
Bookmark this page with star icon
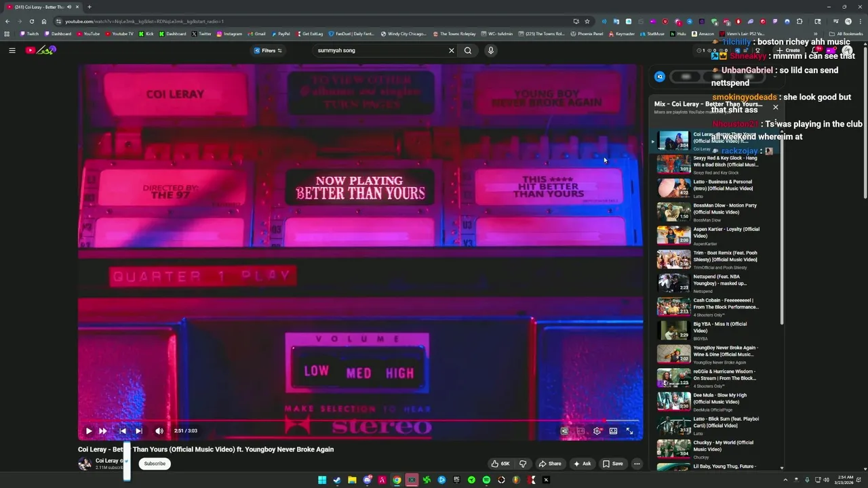pyautogui.click(x=587, y=21)
